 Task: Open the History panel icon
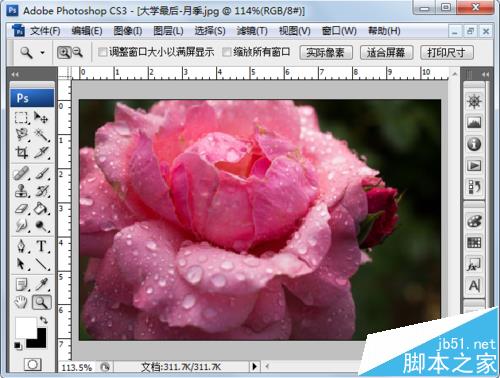[474, 187]
